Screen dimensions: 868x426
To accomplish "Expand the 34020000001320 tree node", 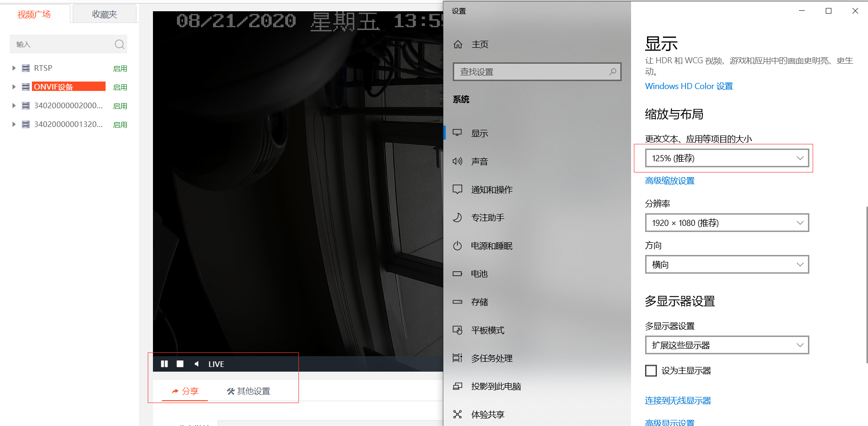I will click(x=14, y=124).
